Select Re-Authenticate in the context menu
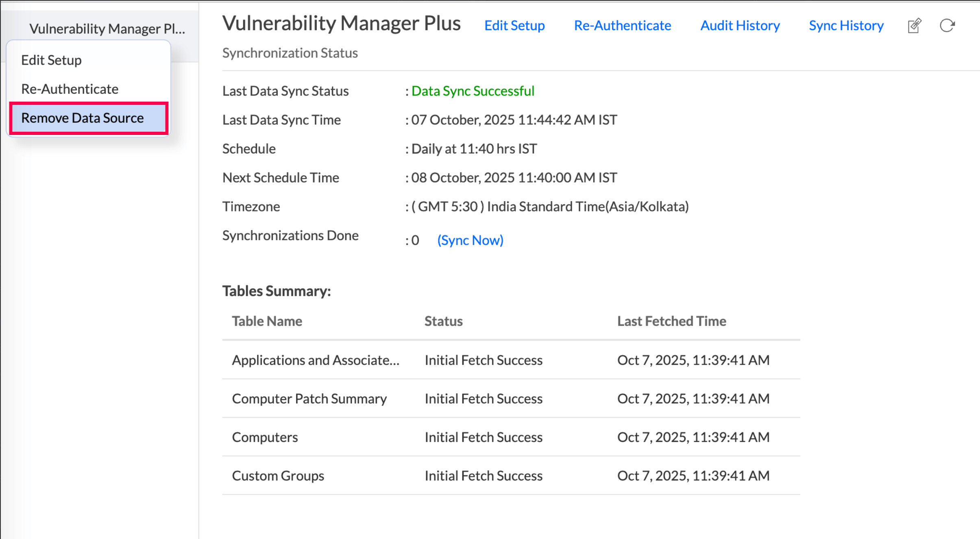The height and width of the screenshot is (539, 980). tap(70, 89)
